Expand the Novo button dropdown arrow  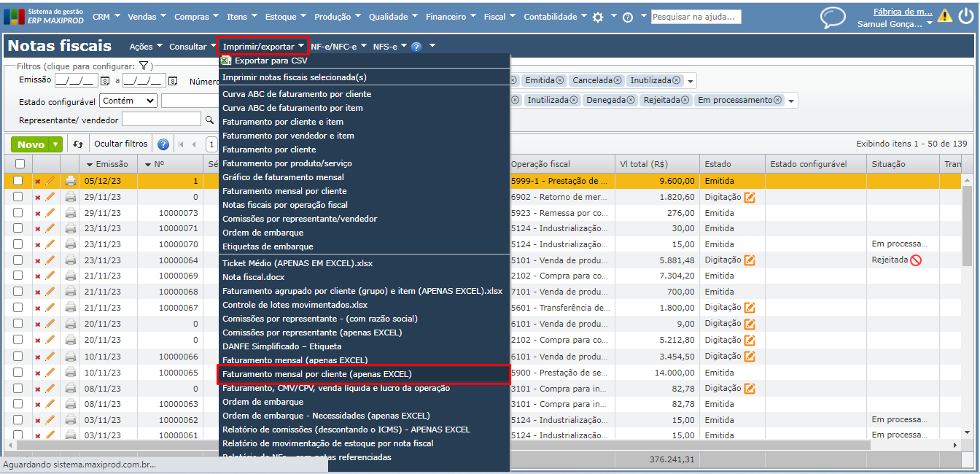click(55, 144)
